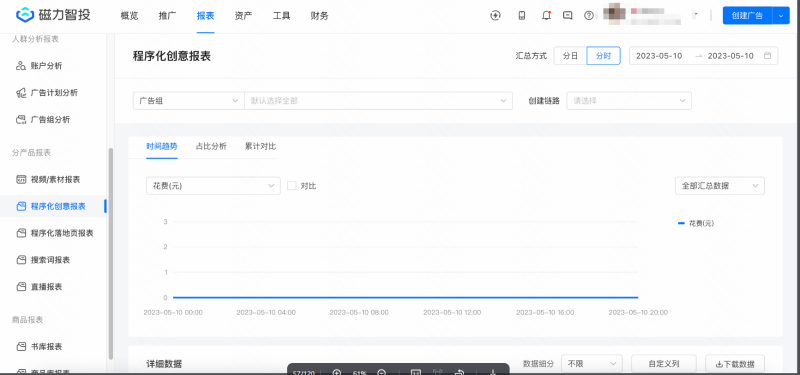Open the 数据细分 不限 dropdown
This screenshot has width=800, height=375.
point(592,364)
